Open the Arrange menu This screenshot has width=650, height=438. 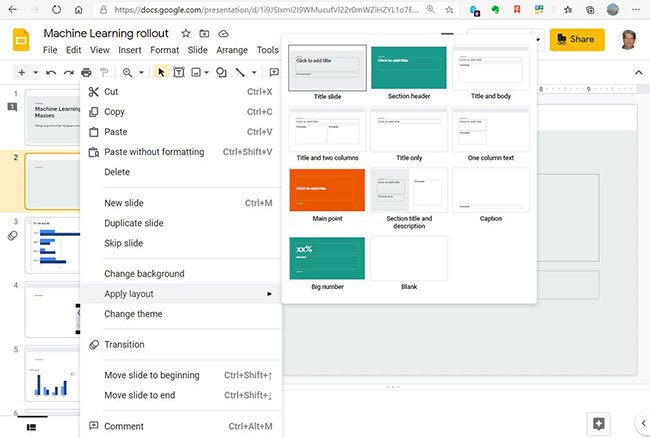232,50
